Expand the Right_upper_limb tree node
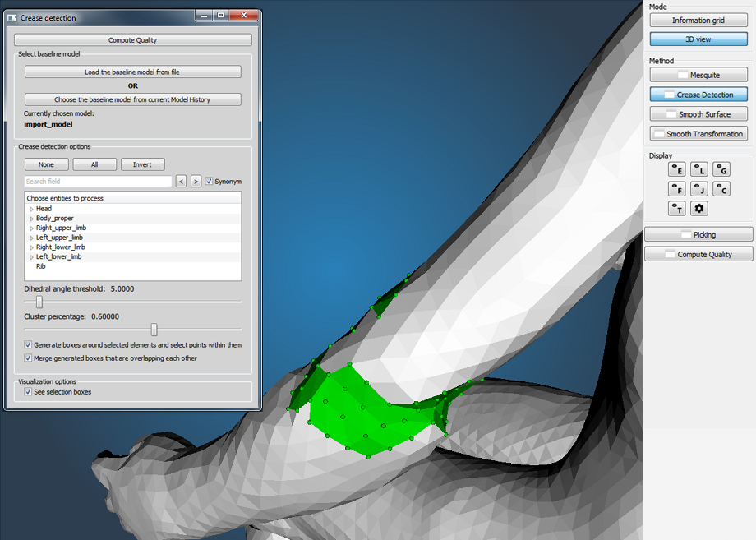 [x=31, y=228]
